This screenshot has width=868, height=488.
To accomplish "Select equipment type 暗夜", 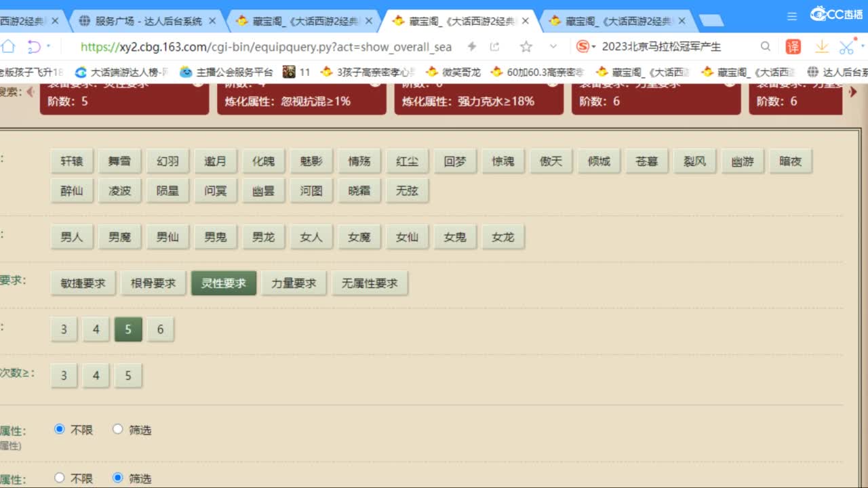I will [791, 161].
